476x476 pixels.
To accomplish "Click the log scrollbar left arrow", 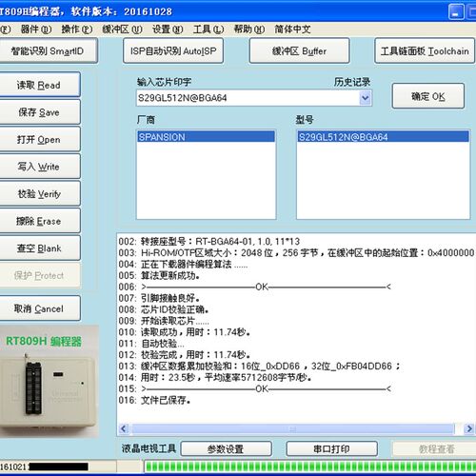I will 124,428.
